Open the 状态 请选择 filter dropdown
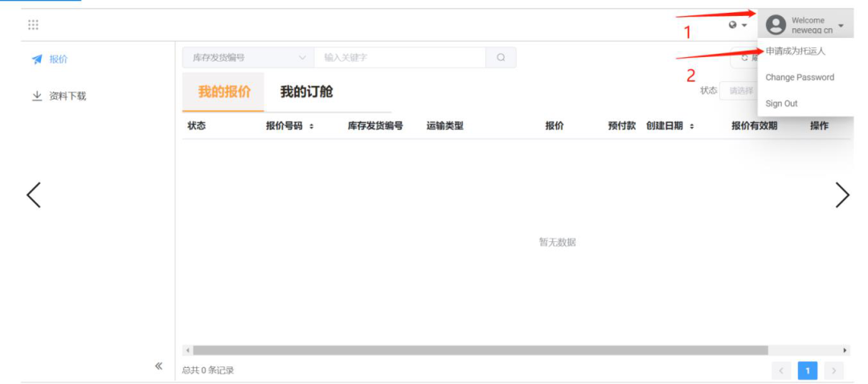 739,91
